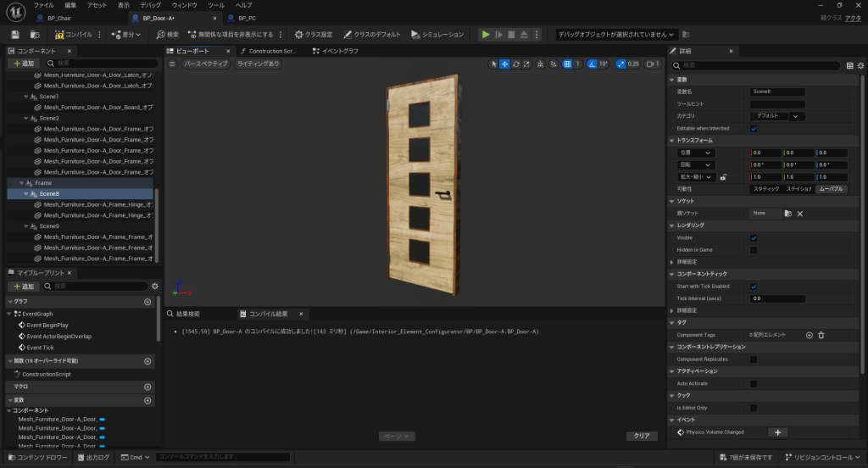Open the ウィンドウ menu in menu bar
The image size is (868, 468).
tap(184, 5)
